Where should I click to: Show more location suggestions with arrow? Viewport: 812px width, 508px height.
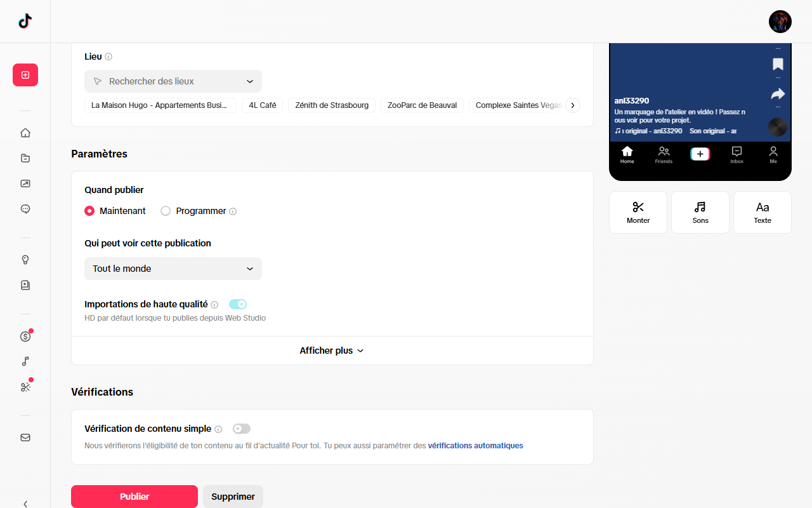click(572, 105)
